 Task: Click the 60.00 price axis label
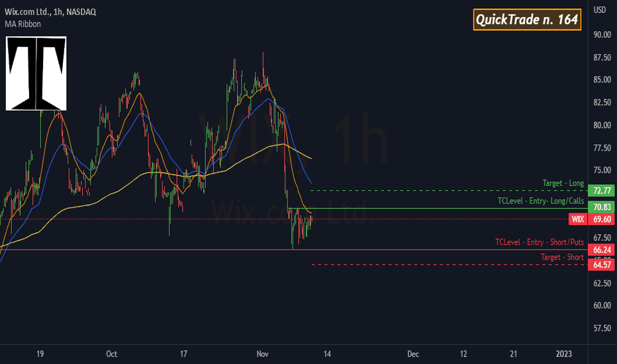602,306
